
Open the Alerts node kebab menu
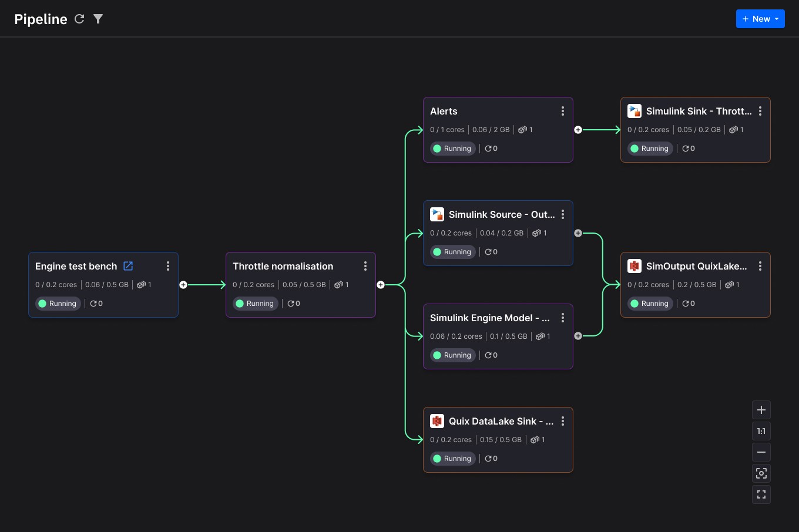(x=563, y=111)
